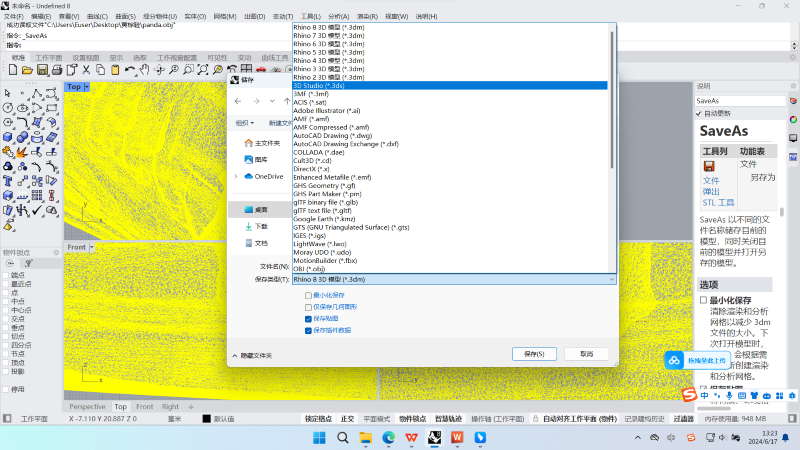Screen dimensions: 800x450
Task: Click the Sogou input method S icon
Action: point(689,395)
